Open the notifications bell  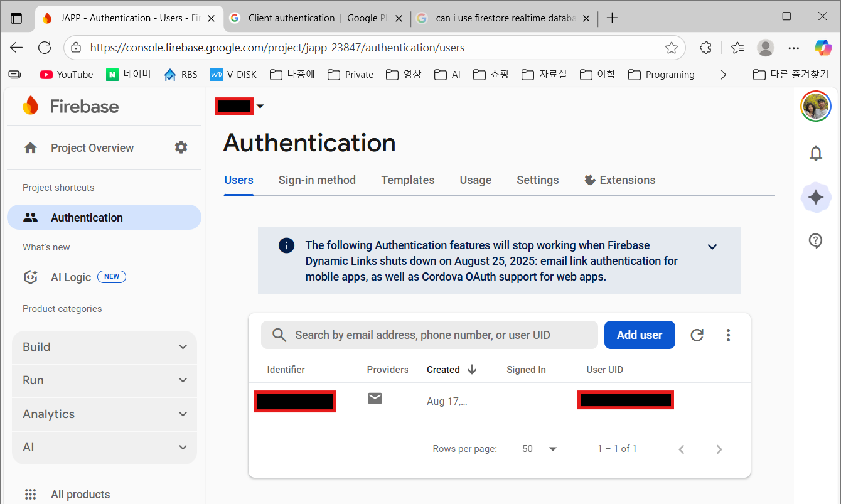tap(816, 153)
